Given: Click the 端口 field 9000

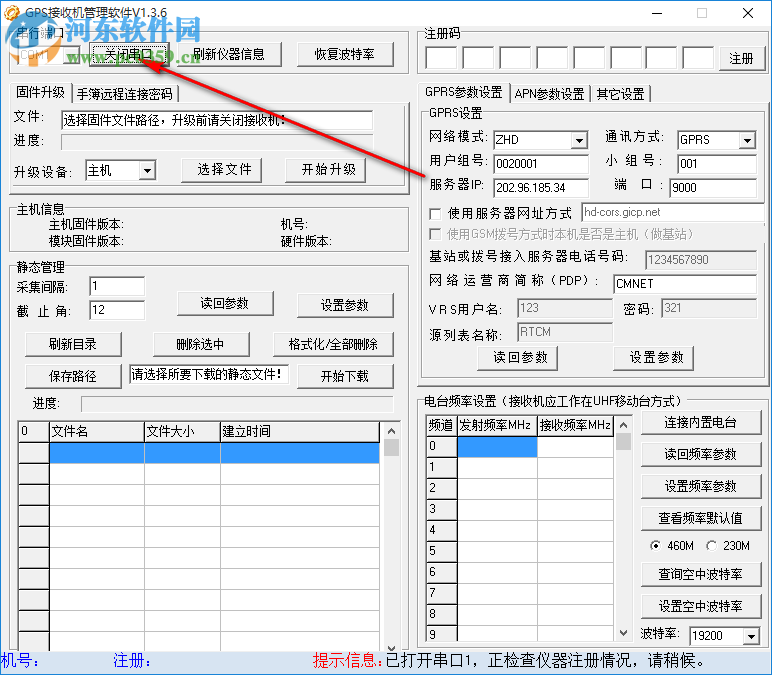Looking at the screenshot, I should point(713,188).
